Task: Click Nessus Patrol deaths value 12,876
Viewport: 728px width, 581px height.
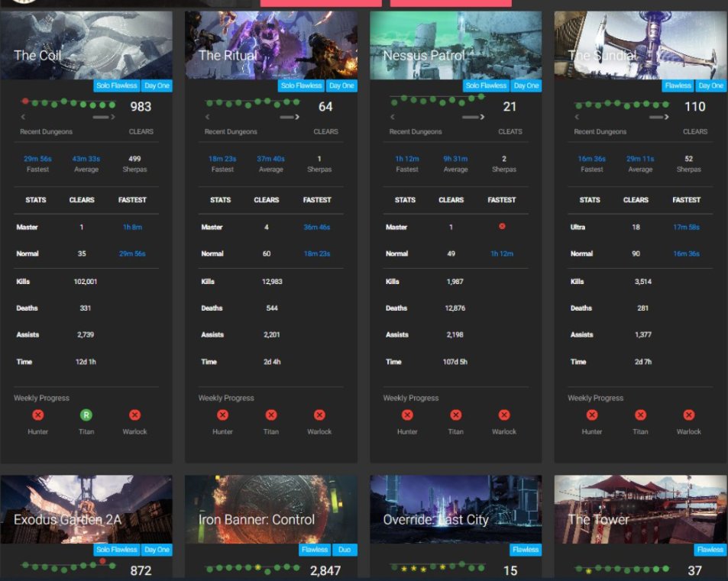Action: pyautogui.click(x=455, y=308)
